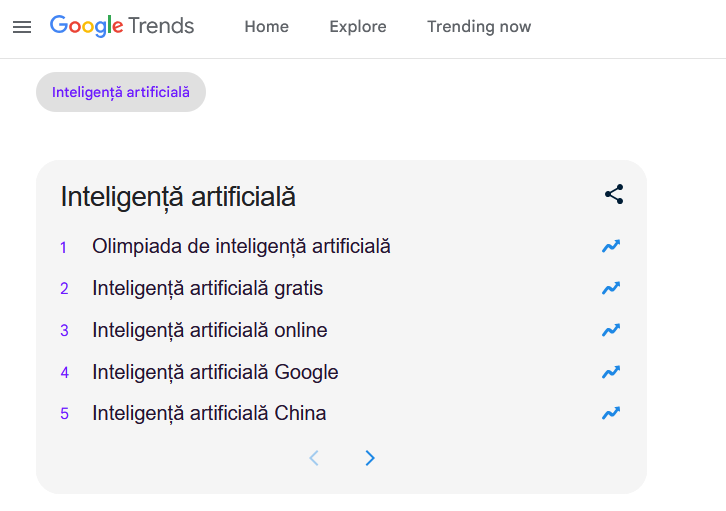Open query Inteligență artificială China

pyautogui.click(x=209, y=413)
